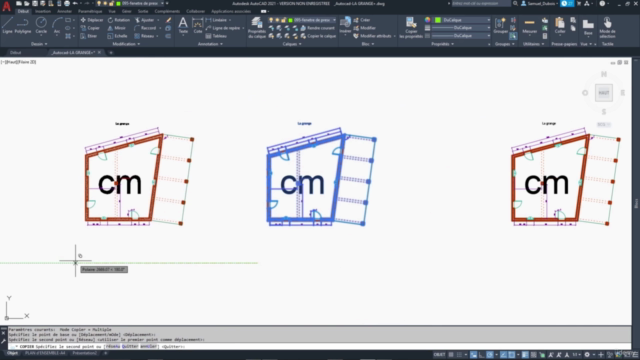This screenshot has width=640, height=360.
Task: Click the Tableau table tool
Action: click(216, 36)
